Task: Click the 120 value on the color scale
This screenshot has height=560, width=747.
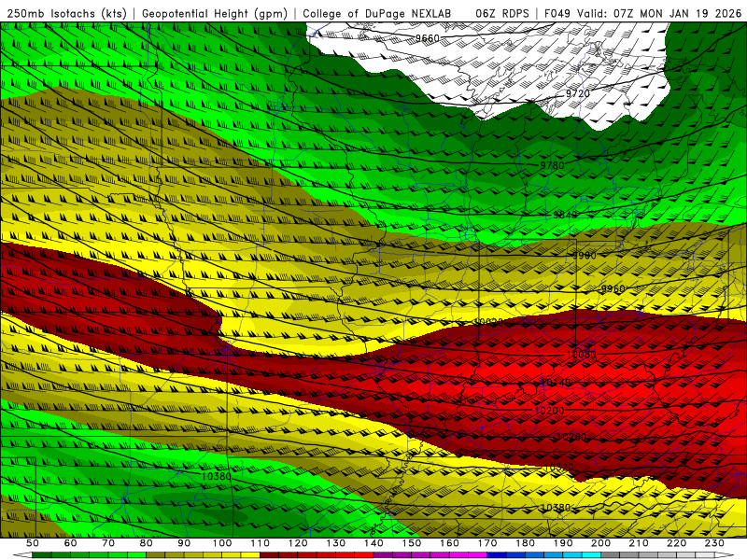Action: pyautogui.click(x=298, y=543)
